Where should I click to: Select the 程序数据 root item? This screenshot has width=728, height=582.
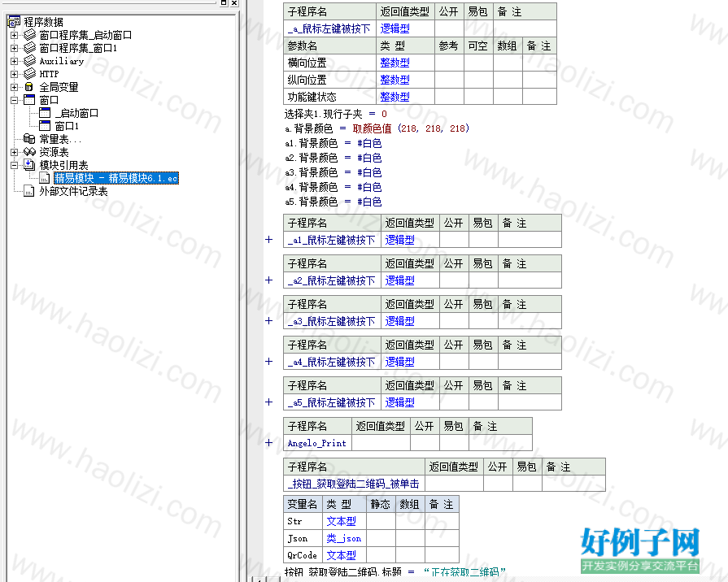point(43,22)
